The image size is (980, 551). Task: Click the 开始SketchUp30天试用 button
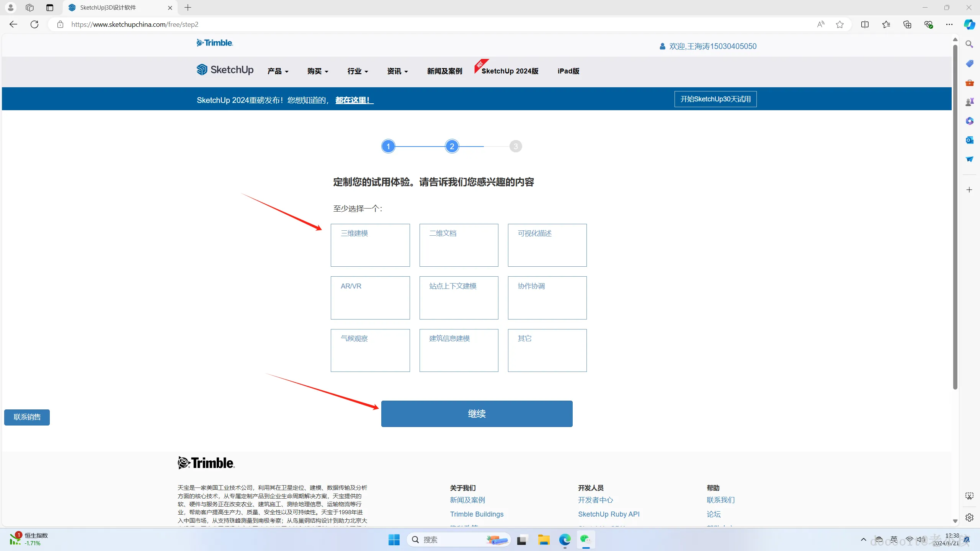[715, 99]
